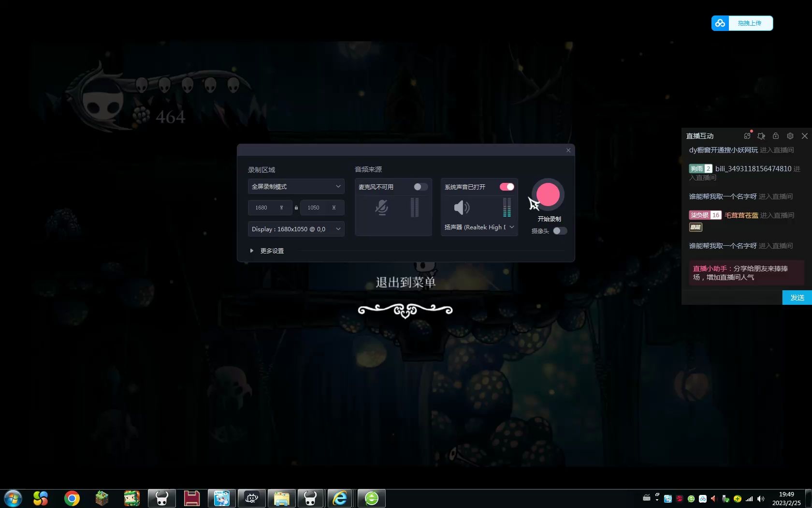This screenshot has width=812, height=508.
Task: Close the 直播互动 panel
Action: [x=805, y=136]
